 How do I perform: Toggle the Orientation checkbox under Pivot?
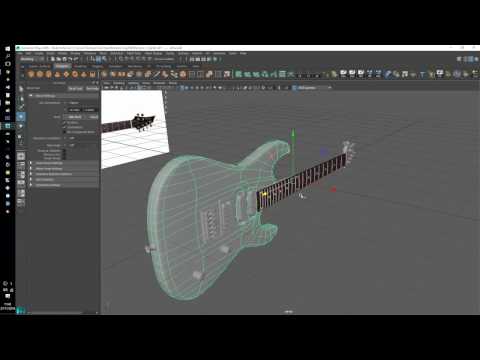click(64, 127)
